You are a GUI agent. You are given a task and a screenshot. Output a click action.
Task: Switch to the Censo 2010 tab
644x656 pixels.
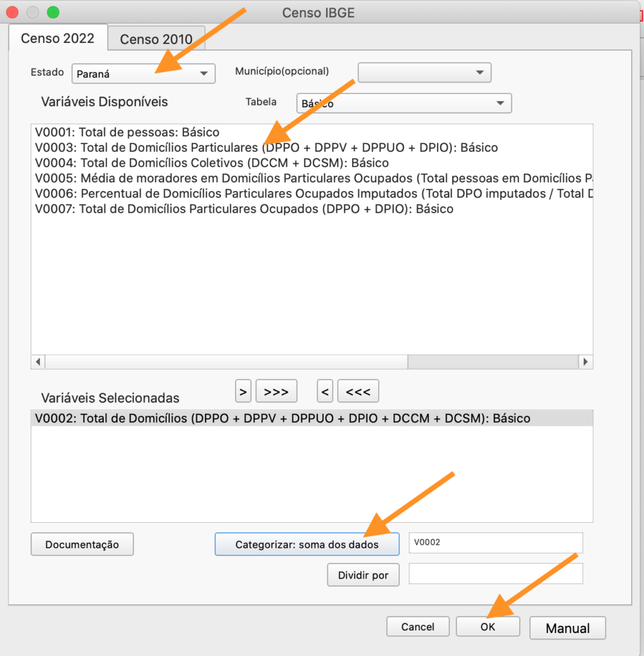pyautogui.click(x=156, y=39)
